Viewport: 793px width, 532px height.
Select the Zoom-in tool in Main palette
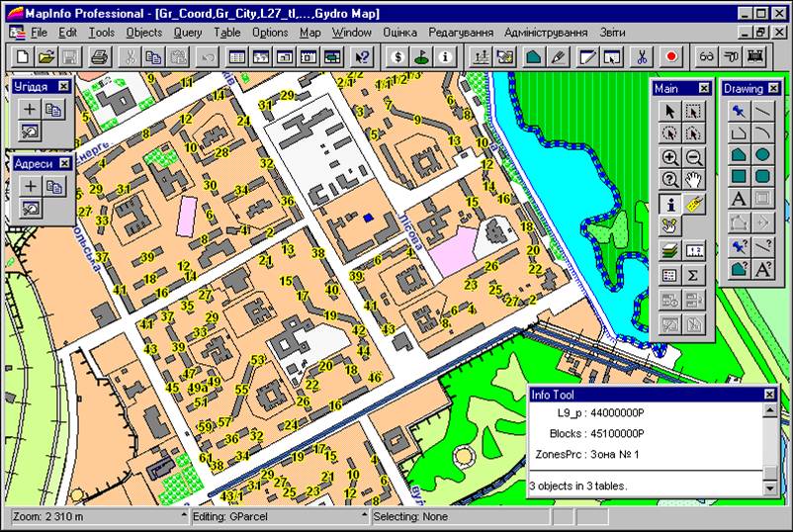(x=669, y=157)
